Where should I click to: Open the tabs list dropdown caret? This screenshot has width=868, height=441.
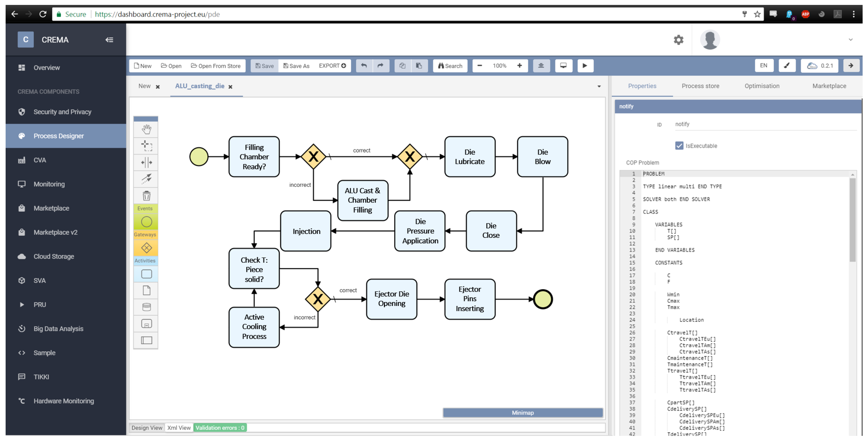tap(599, 87)
